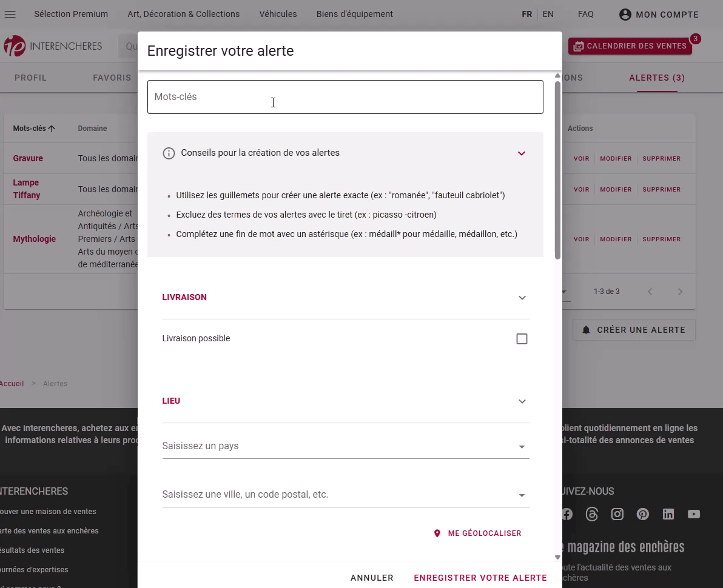This screenshot has height=588, width=723.
Task: Open the YouTube social icon
Action: tap(694, 514)
